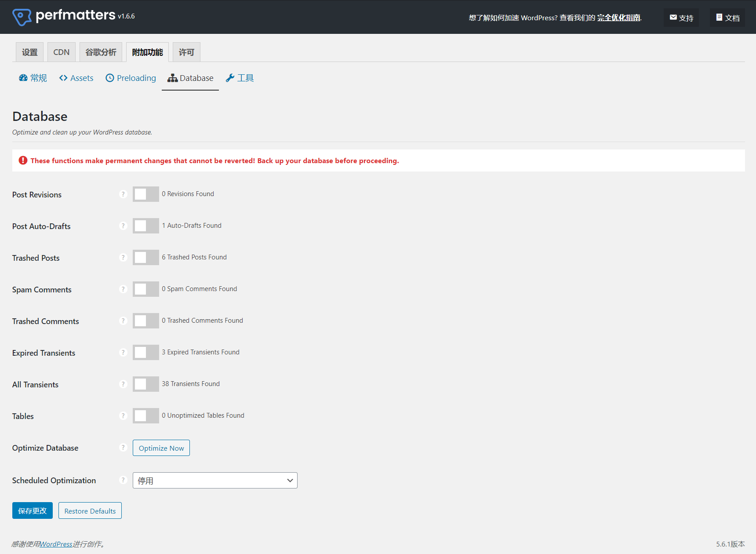Image resolution: width=756 pixels, height=554 pixels.
Task: Click the Database page heading
Action: click(40, 117)
